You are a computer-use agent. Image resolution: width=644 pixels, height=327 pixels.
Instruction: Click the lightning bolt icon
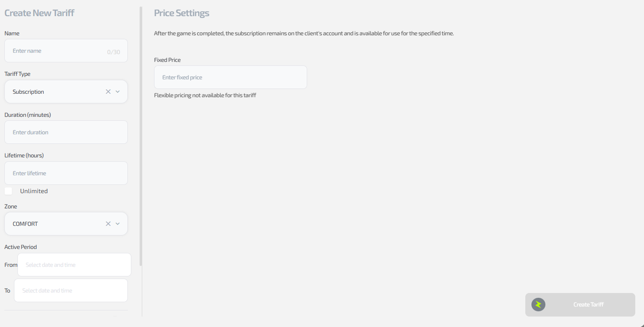(x=538, y=304)
